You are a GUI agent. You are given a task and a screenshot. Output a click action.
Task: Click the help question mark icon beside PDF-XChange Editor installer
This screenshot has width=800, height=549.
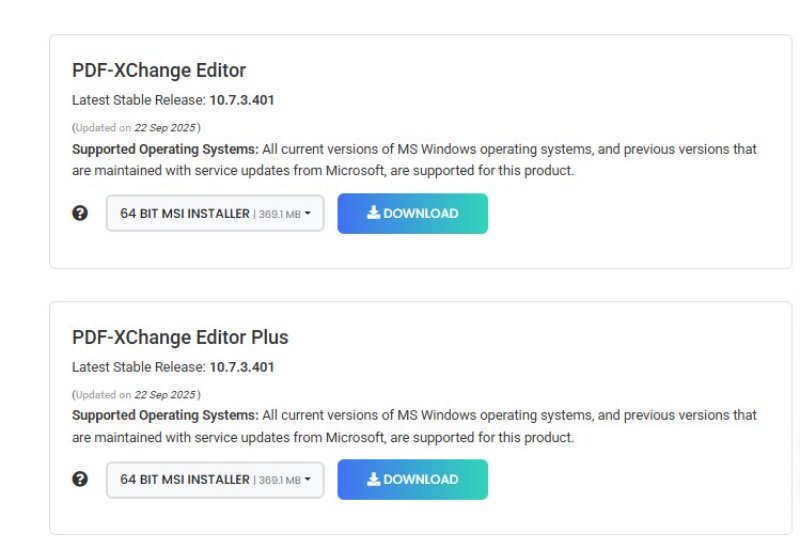[x=81, y=213]
